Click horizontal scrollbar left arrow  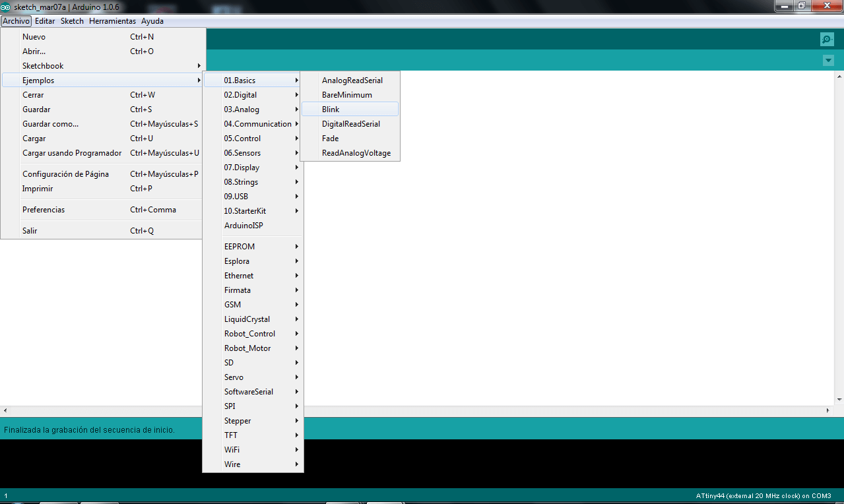click(x=5, y=410)
